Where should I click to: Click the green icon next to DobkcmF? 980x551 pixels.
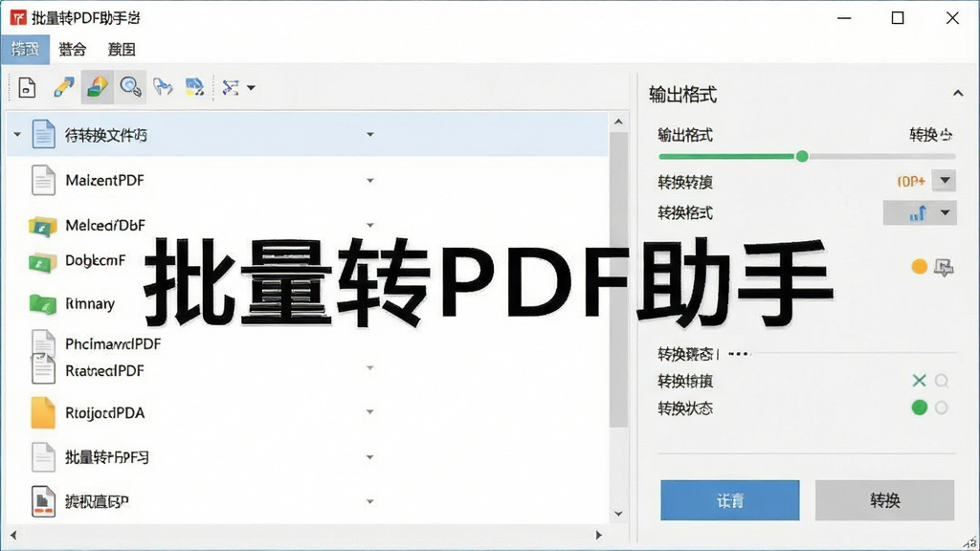[x=42, y=262]
